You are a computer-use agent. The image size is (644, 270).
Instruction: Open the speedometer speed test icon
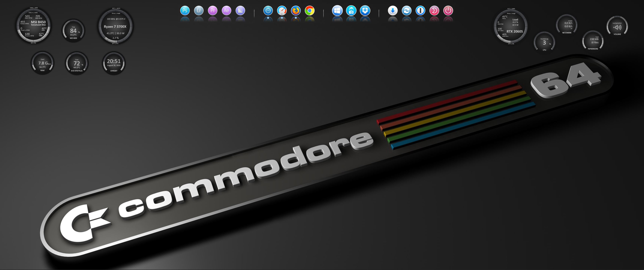point(282,10)
